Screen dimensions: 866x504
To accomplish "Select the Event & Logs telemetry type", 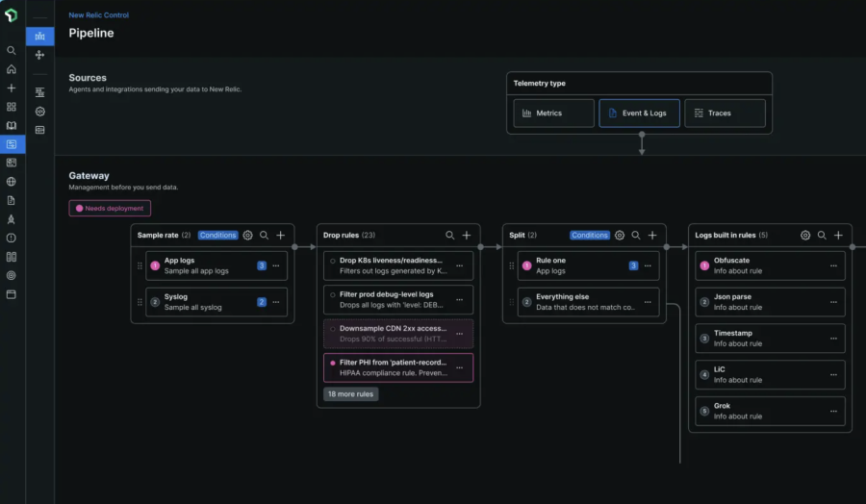I will 639,113.
